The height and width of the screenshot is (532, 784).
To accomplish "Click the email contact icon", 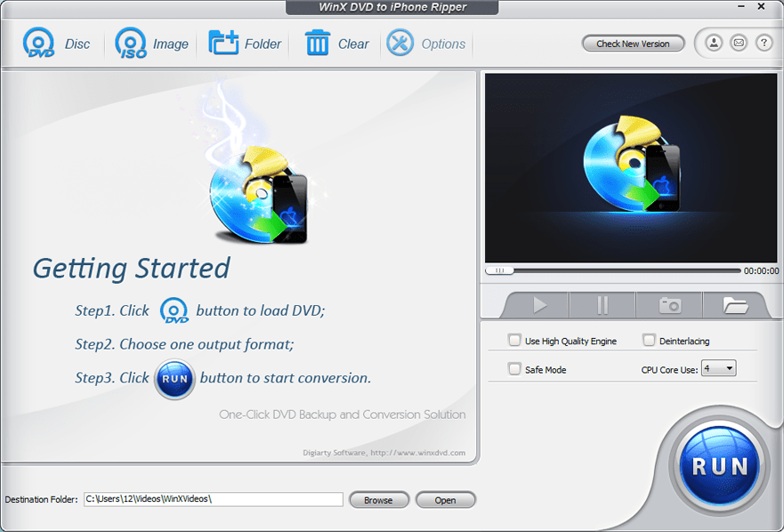I will 739,43.
